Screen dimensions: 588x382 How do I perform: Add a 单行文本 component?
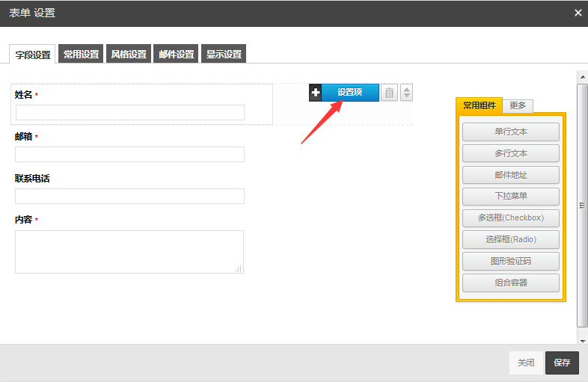(x=511, y=132)
